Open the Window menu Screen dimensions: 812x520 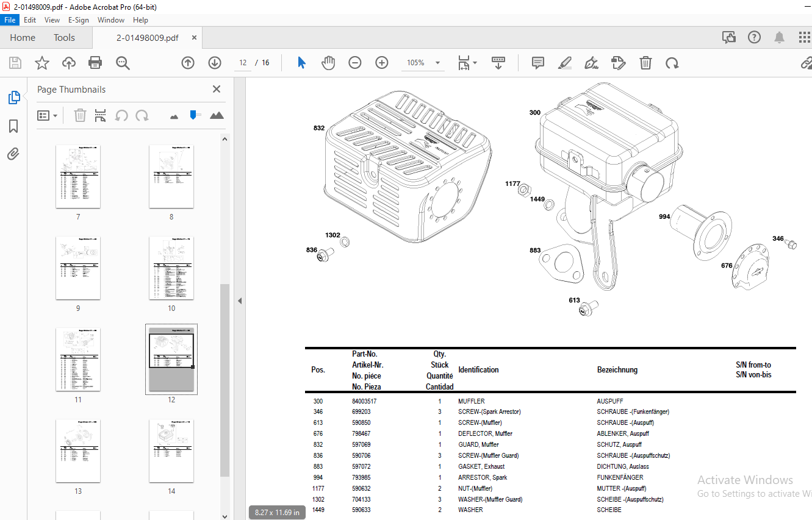111,20
